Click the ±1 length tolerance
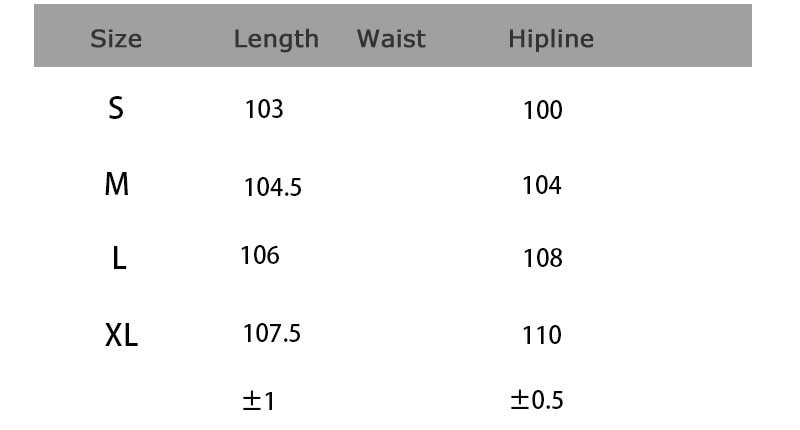Screen dimensions: 800x430 point(259,401)
